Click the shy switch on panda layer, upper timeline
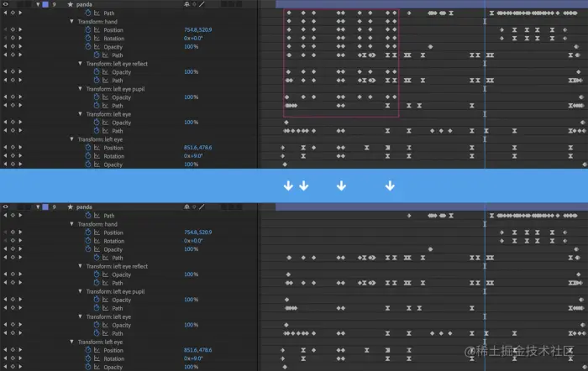This screenshot has width=588, height=371. click(x=186, y=4)
